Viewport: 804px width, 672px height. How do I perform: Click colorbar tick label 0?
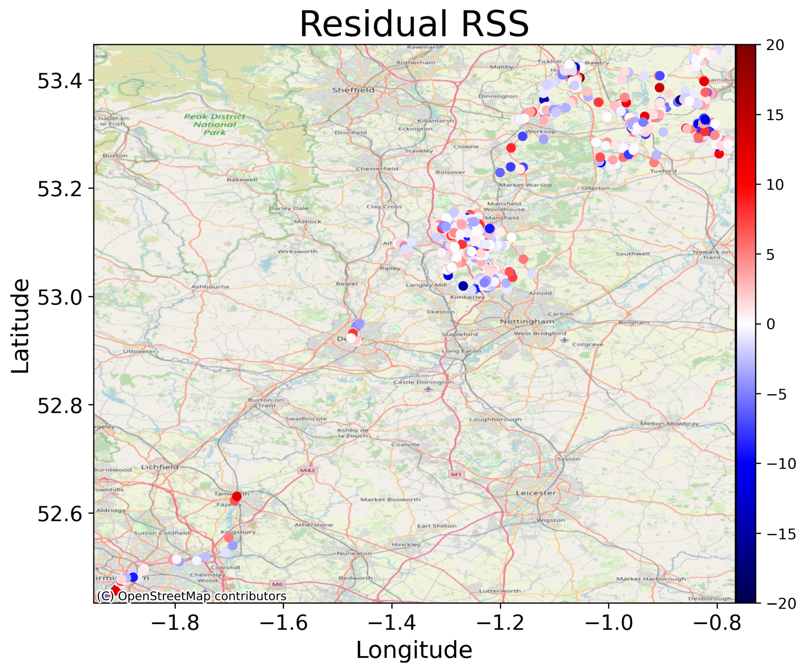771,324
